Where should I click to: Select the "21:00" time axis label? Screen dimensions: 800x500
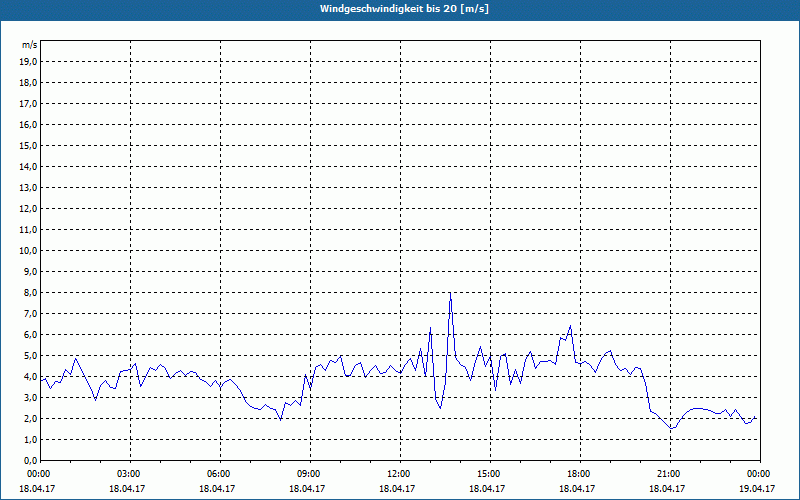(670, 474)
